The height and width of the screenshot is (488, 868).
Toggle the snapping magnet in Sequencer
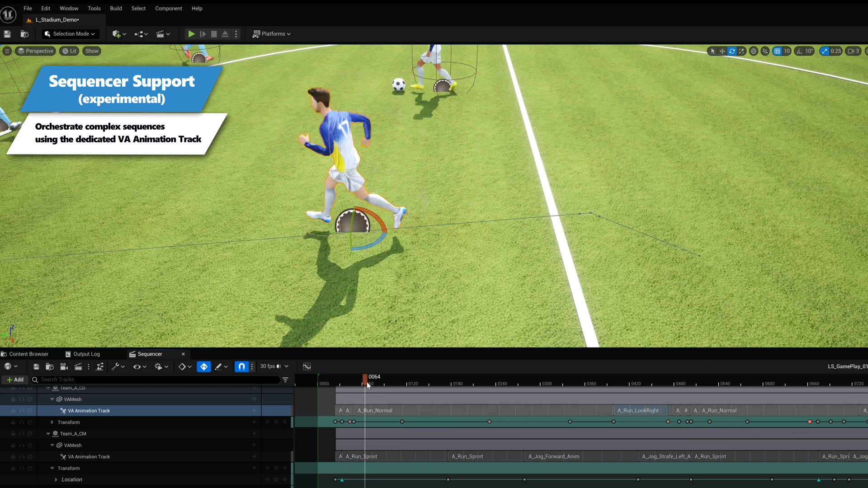pos(242,366)
